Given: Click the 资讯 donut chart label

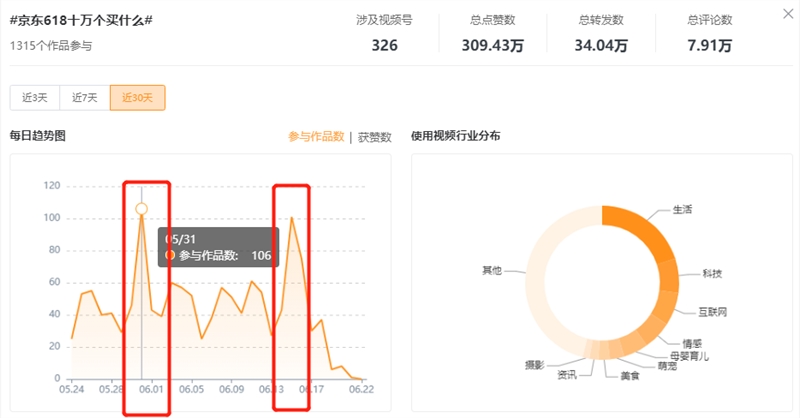Looking at the screenshot, I should tap(566, 375).
